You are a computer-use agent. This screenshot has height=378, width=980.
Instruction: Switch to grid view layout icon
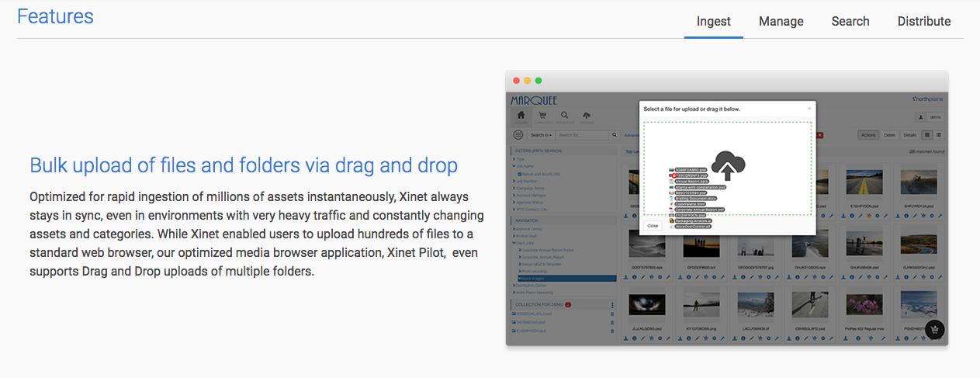927,135
